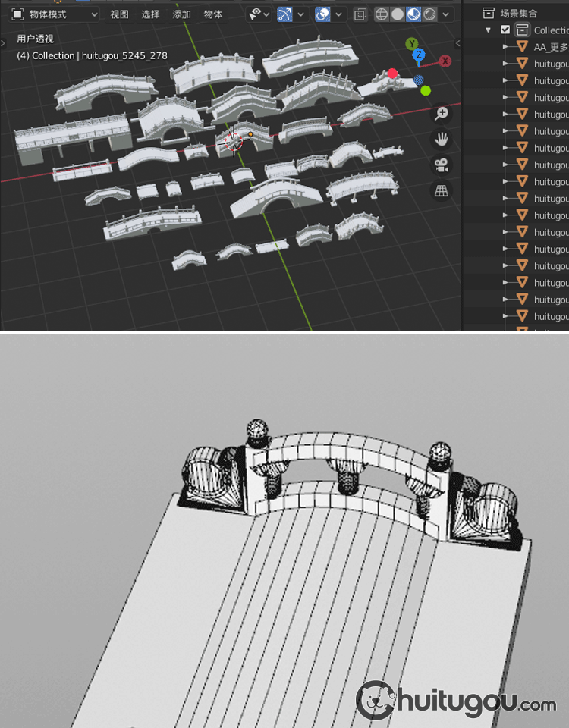Select the Collection name in outliner
569x728 pixels.
(551, 30)
